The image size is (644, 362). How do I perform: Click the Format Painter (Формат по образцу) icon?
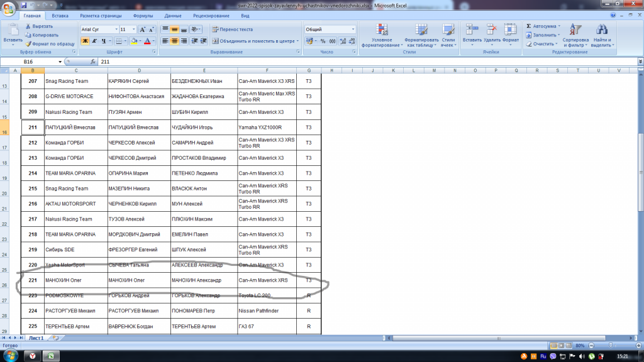[28, 43]
